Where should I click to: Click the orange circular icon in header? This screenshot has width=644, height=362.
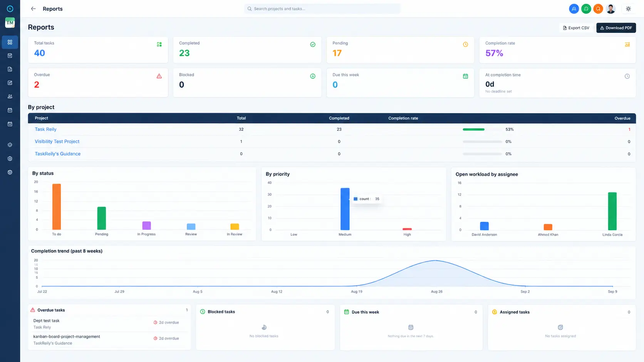click(598, 9)
